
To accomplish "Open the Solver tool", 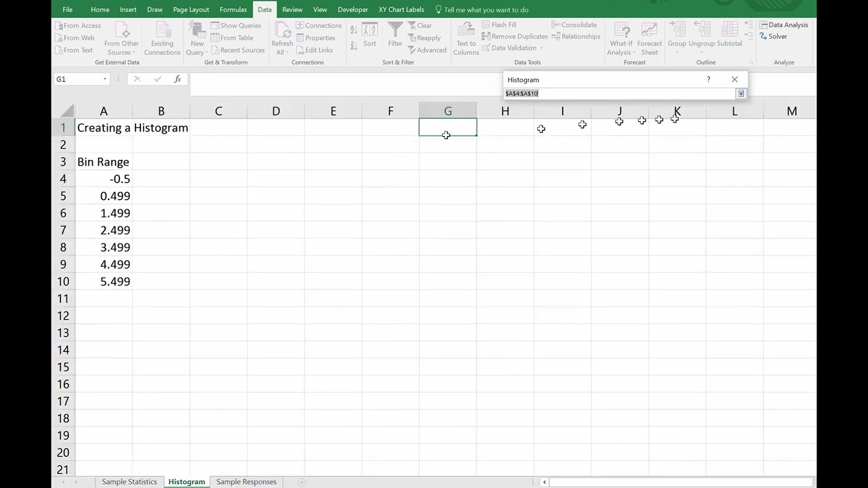I will (x=773, y=37).
